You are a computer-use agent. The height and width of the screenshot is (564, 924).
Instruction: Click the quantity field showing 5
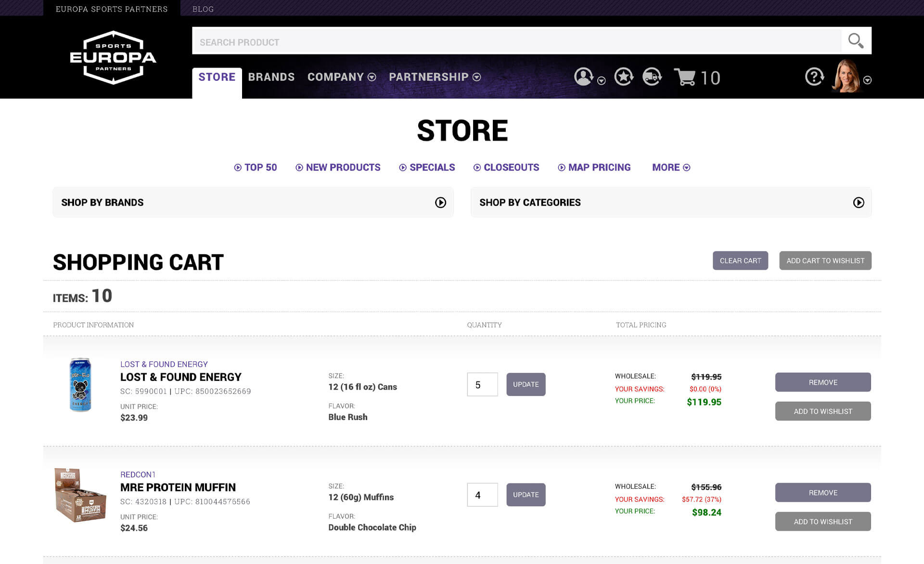tap(482, 384)
